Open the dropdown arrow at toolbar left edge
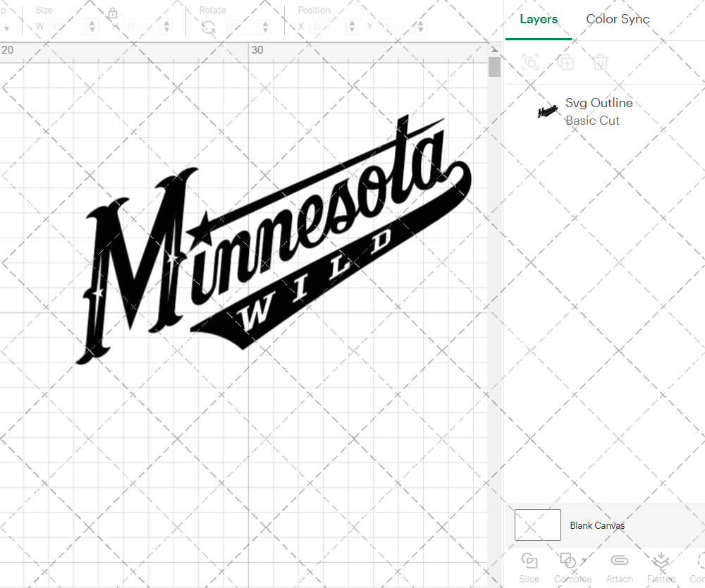The width and height of the screenshot is (705, 588). click(6, 28)
